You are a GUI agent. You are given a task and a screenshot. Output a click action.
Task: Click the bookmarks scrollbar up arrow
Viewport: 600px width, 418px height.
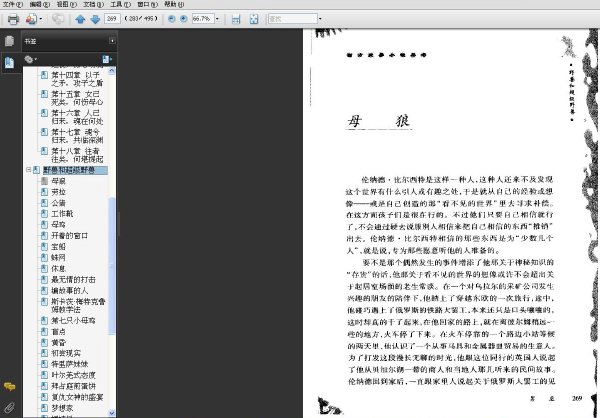[x=112, y=71]
